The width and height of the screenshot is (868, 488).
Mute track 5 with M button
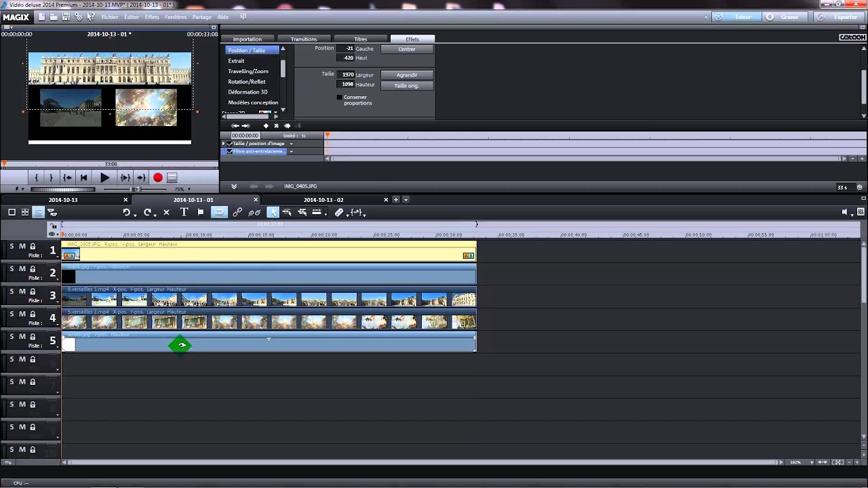22,336
